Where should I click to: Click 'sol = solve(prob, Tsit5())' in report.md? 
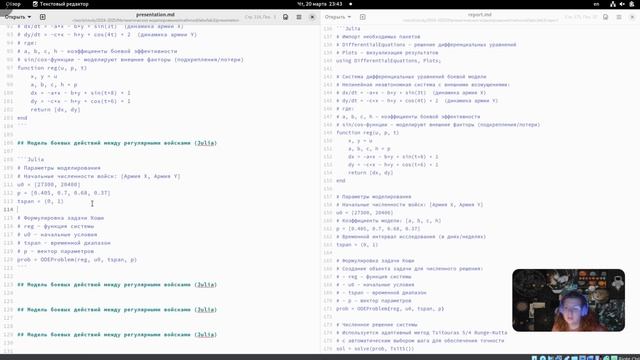(375, 349)
